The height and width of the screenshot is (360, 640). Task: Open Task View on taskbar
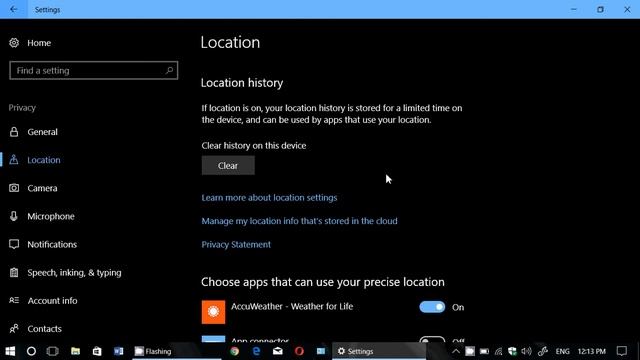click(53, 351)
